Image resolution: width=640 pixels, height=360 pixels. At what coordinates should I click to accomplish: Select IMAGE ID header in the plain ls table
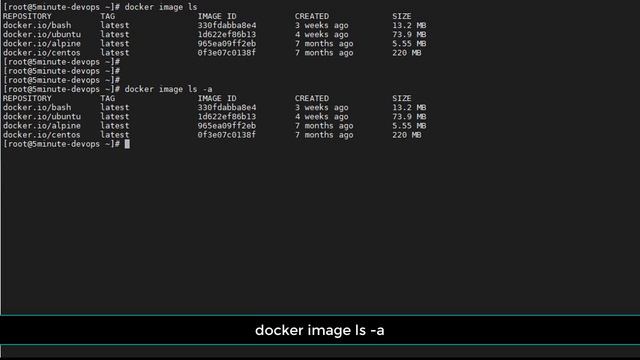[217, 16]
